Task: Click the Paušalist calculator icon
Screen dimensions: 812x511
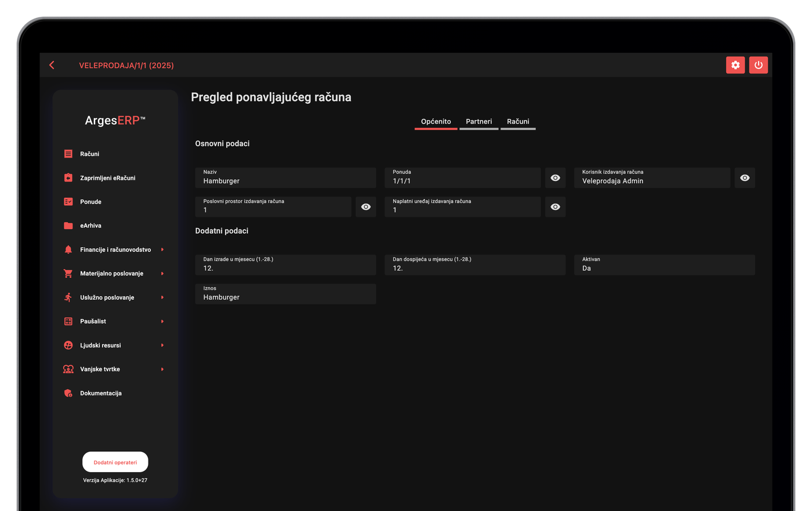Action: [68, 321]
